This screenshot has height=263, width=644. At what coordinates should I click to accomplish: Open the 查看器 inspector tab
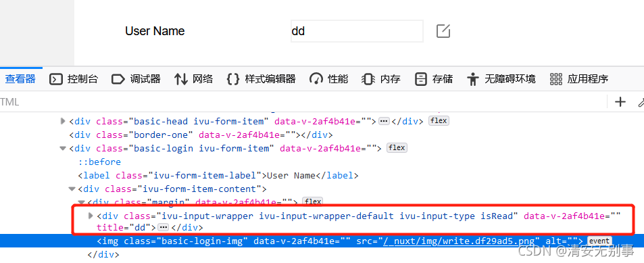point(20,79)
